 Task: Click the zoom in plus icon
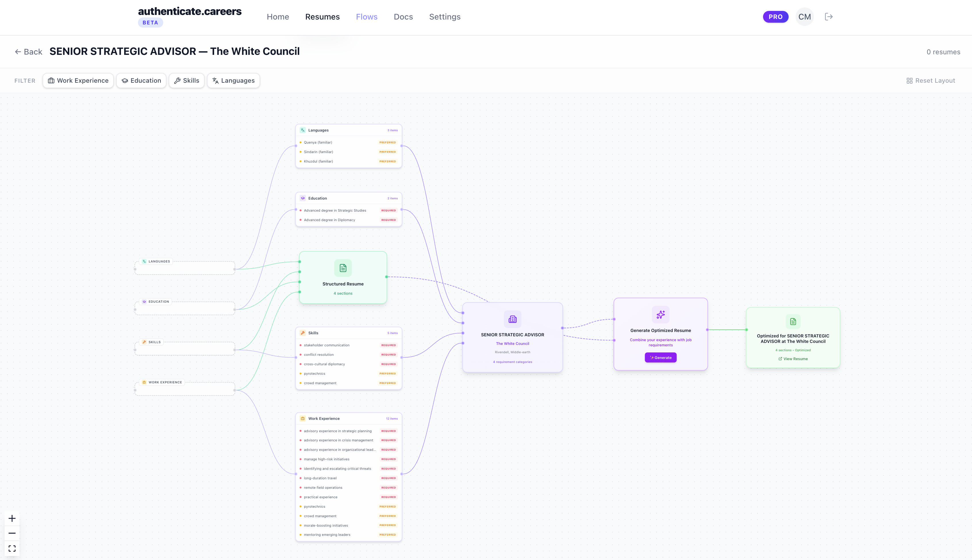point(12,518)
